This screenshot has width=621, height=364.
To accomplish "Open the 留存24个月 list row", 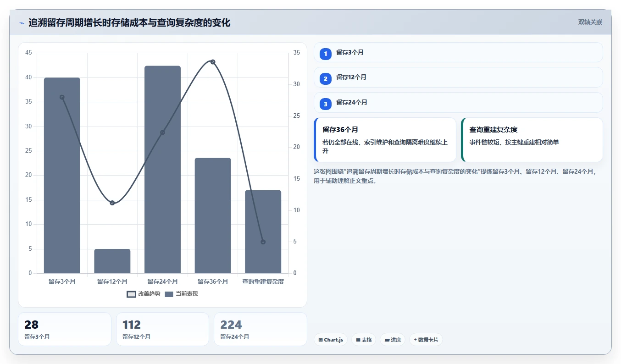I will [x=458, y=102].
